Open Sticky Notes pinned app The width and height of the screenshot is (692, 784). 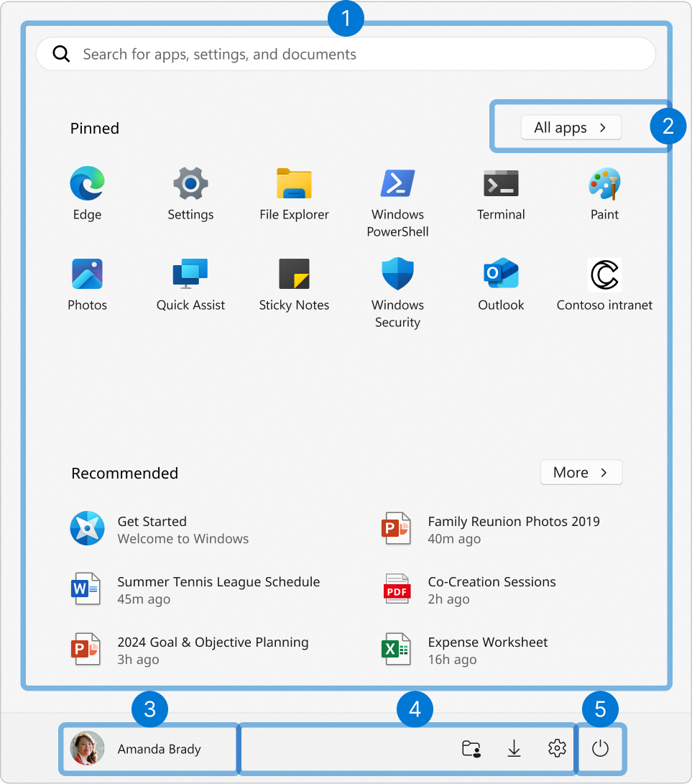pyautogui.click(x=294, y=285)
